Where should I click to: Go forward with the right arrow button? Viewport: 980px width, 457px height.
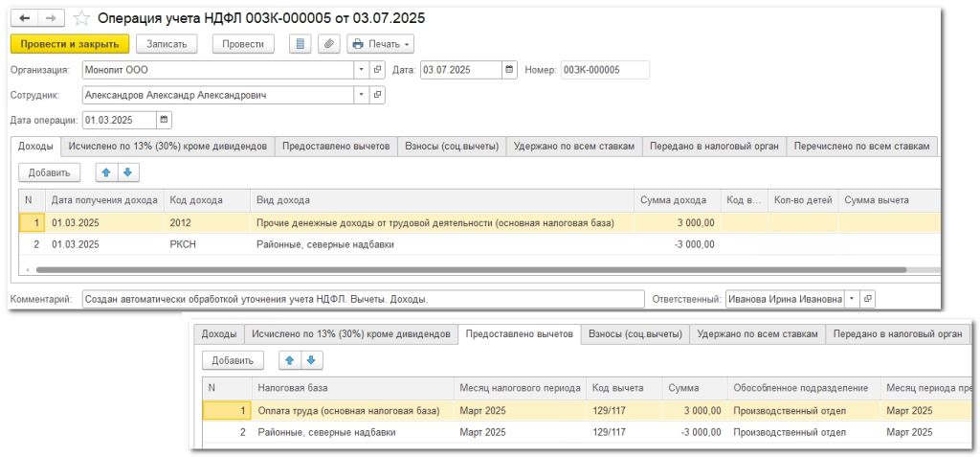tap(52, 18)
